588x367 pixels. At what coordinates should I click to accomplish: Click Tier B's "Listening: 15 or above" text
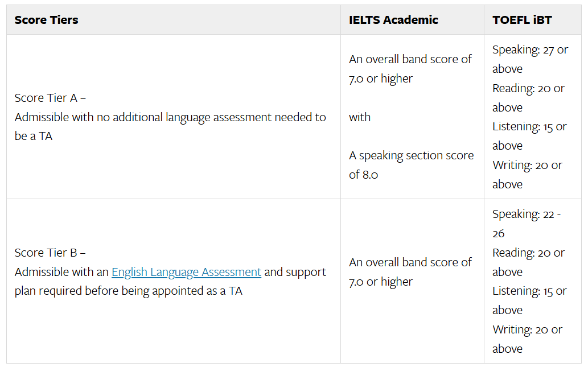(529, 300)
